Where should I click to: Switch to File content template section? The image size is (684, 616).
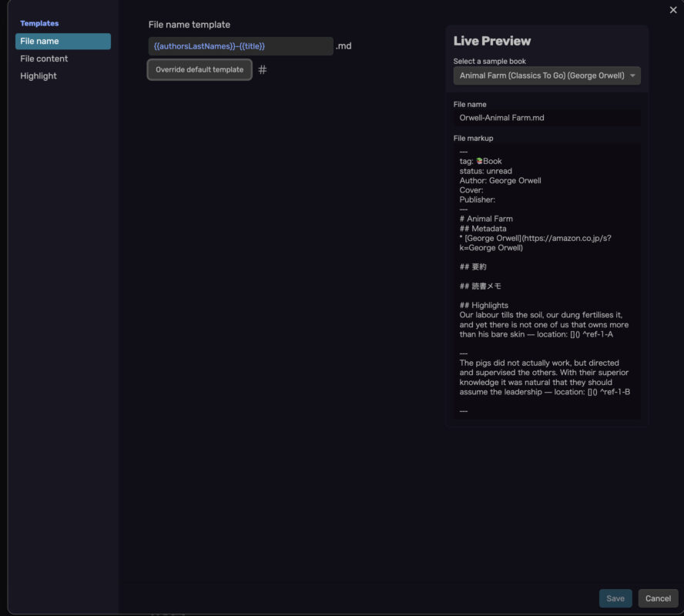pyautogui.click(x=44, y=59)
